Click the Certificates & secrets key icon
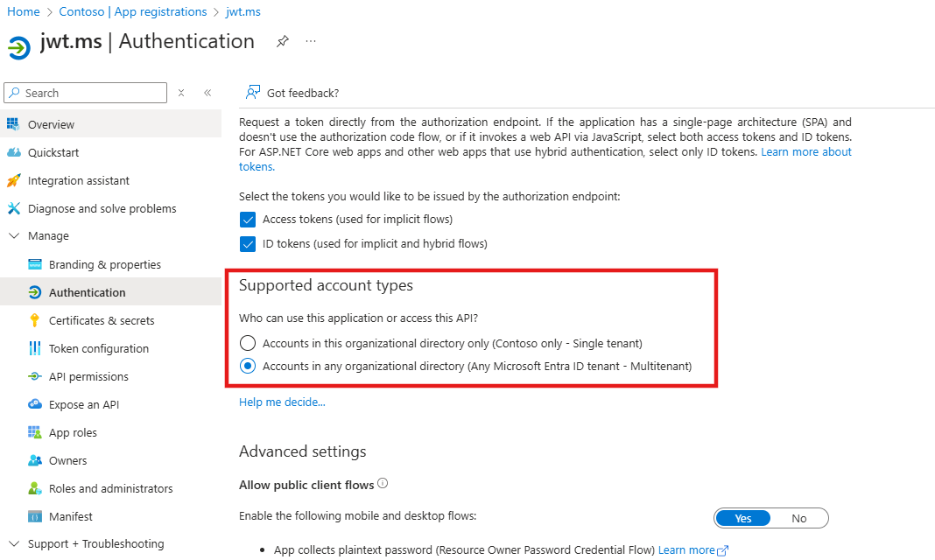The width and height of the screenshot is (935, 560). pyautogui.click(x=35, y=320)
